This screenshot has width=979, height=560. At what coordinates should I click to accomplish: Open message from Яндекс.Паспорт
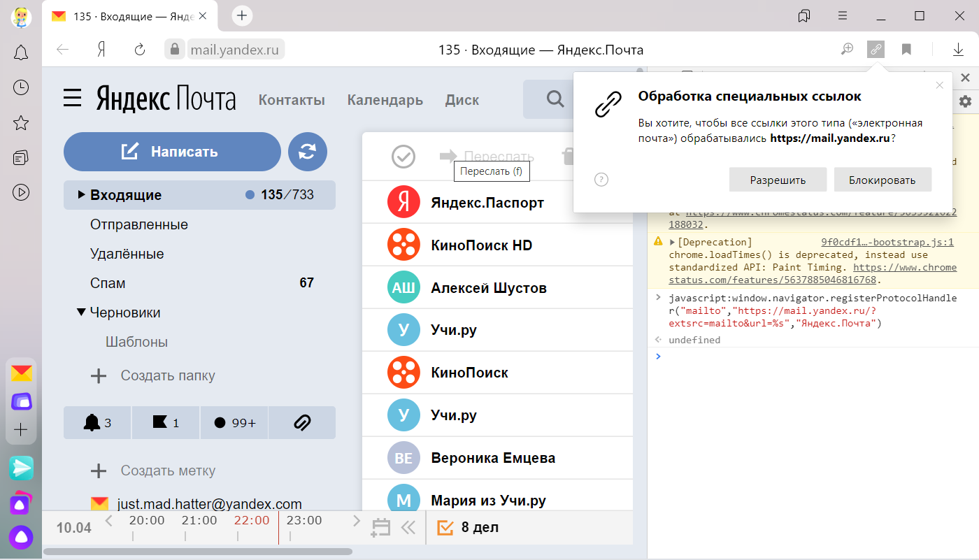(497, 203)
